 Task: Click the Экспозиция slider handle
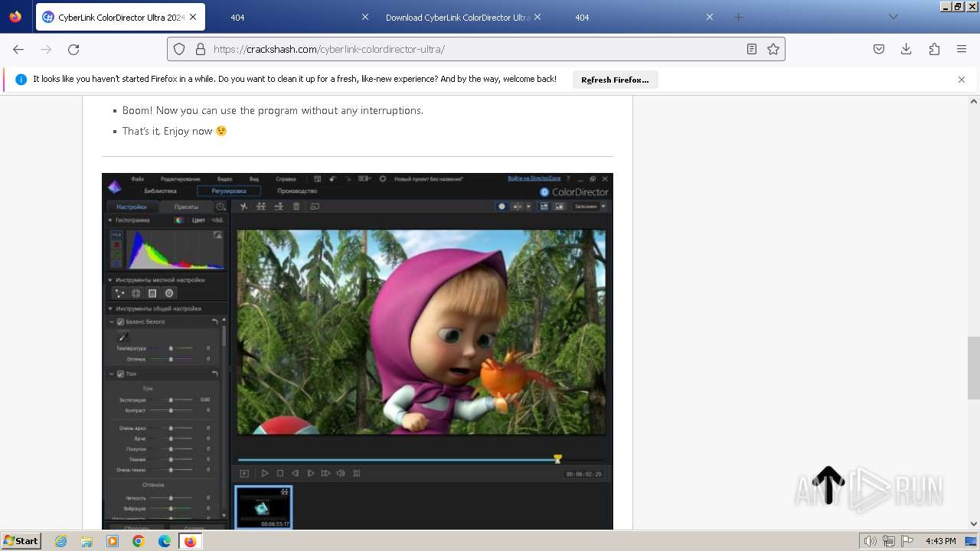click(x=171, y=400)
